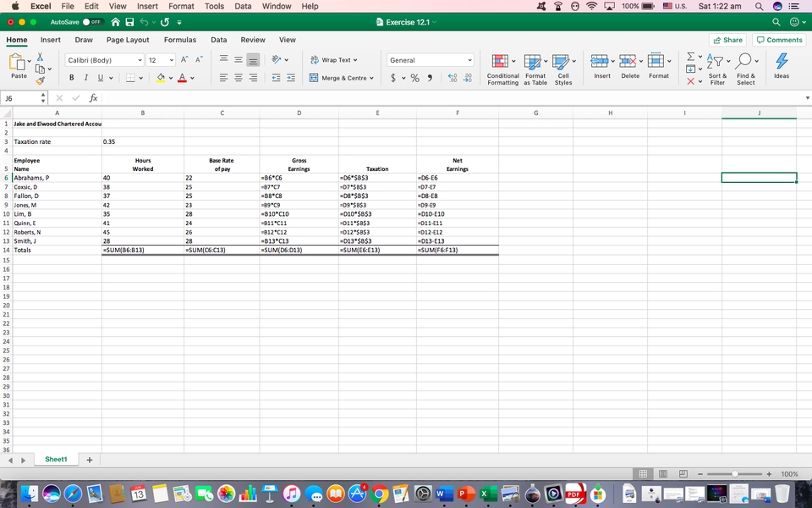This screenshot has width=812, height=508.
Task: Select the Sheet1 worksheet tab
Action: point(56,459)
